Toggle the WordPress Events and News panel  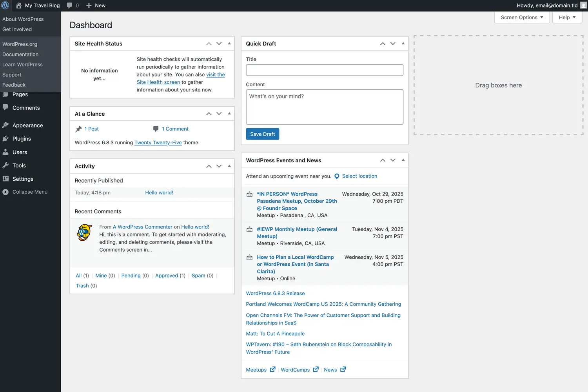tap(403, 160)
